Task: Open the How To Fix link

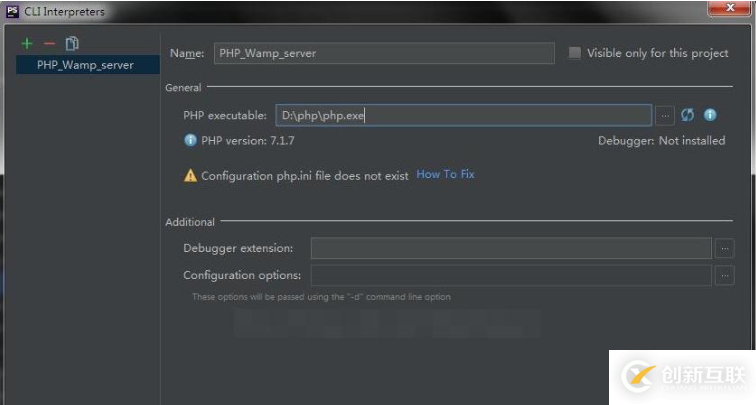Action: pyautogui.click(x=446, y=175)
